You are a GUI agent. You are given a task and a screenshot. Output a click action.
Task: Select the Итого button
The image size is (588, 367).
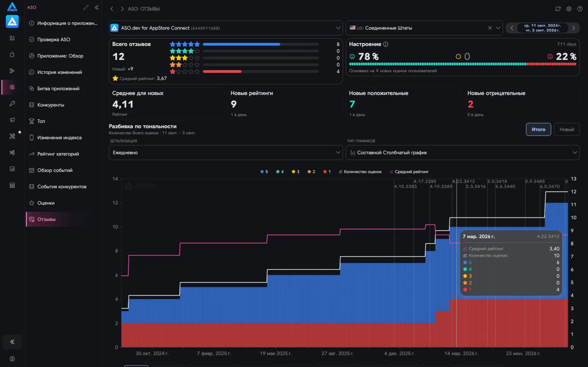tap(538, 130)
